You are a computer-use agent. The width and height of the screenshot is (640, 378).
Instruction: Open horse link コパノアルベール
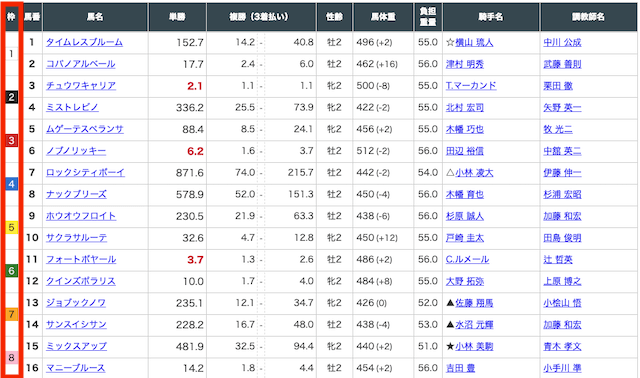[80, 64]
